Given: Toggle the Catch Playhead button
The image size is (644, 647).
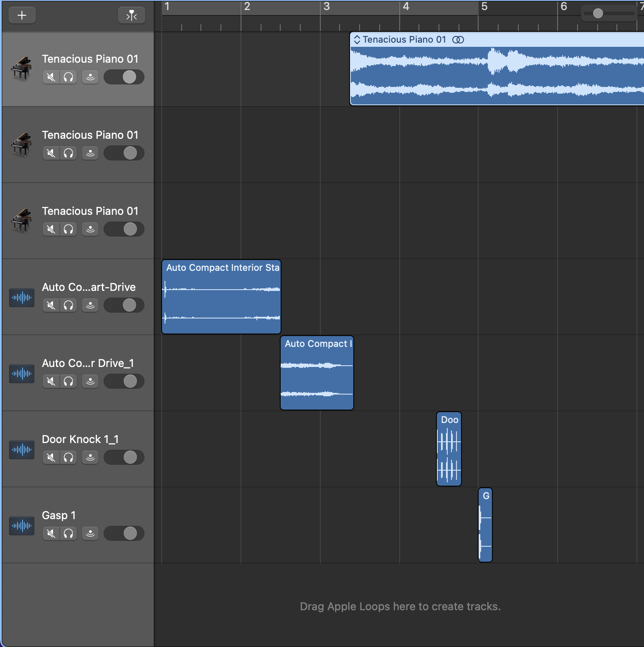Looking at the screenshot, I should pyautogui.click(x=132, y=15).
